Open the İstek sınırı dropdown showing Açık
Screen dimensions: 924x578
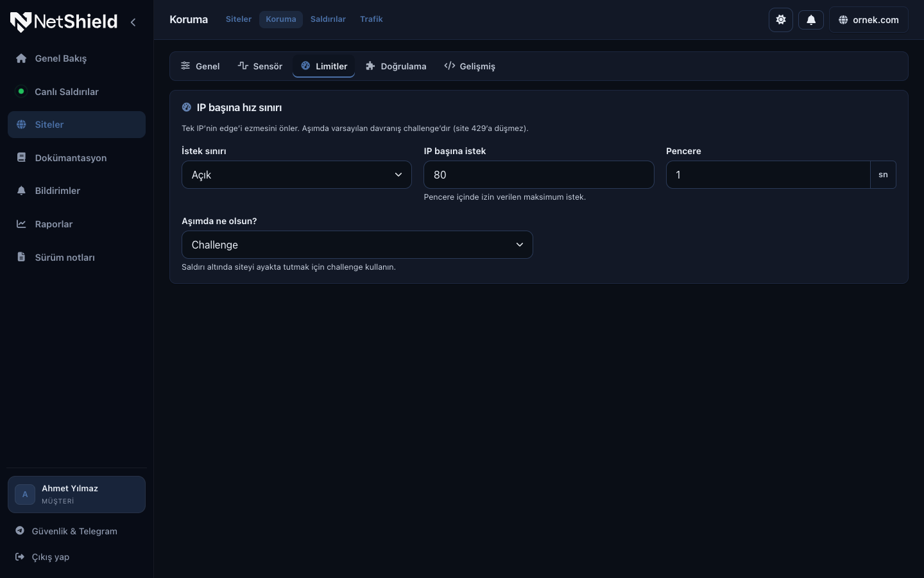point(296,175)
